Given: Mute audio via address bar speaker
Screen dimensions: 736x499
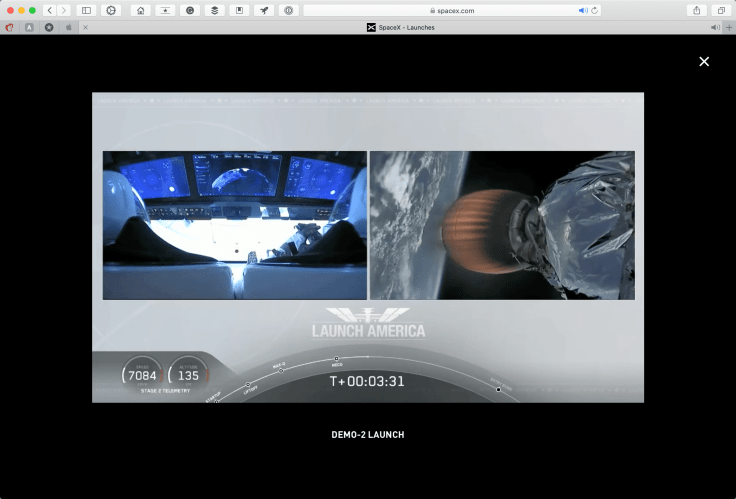Looking at the screenshot, I should (x=583, y=10).
